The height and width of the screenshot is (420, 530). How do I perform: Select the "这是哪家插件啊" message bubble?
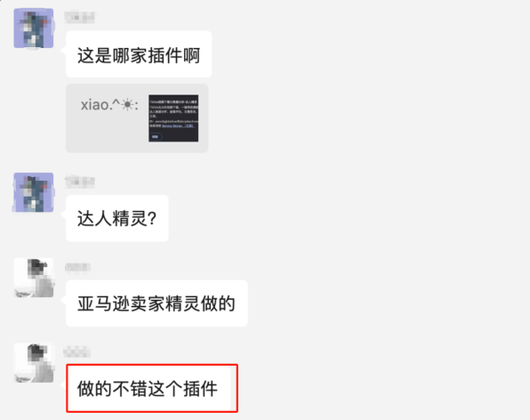pos(139,54)
